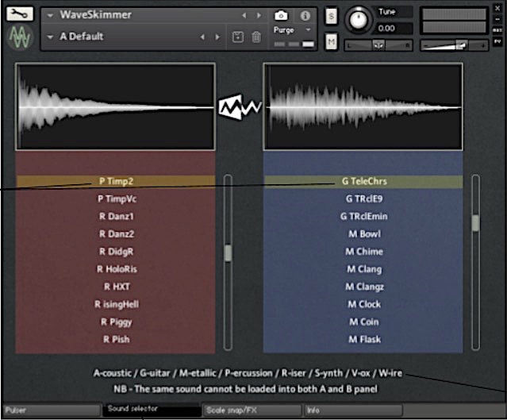Select R Danz2 sound
The height and width of the screenshot is (420, 507).
[x=116, y=234]
